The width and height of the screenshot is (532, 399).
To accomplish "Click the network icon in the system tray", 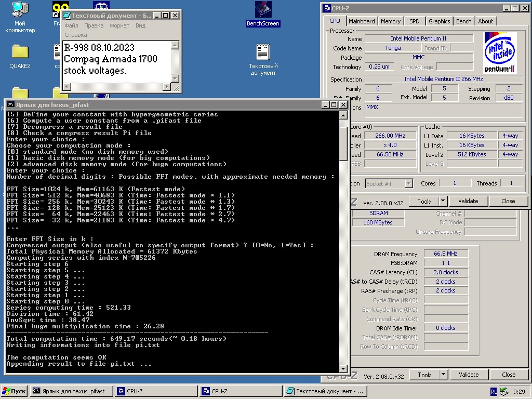I will click(x=504, y=392).
